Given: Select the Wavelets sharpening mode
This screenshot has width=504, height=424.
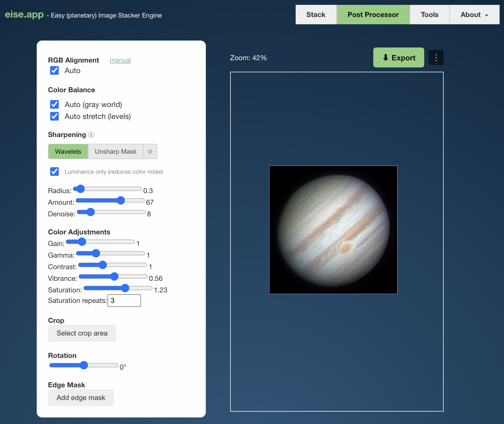Looking at the screenshot, I should [68, 151].
